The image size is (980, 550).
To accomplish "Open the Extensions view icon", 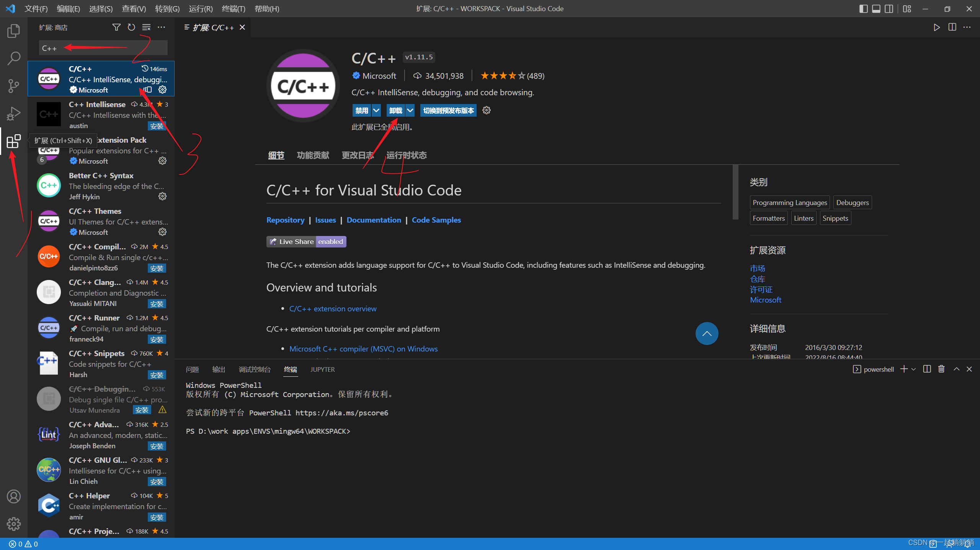I will tap(14, 141).
